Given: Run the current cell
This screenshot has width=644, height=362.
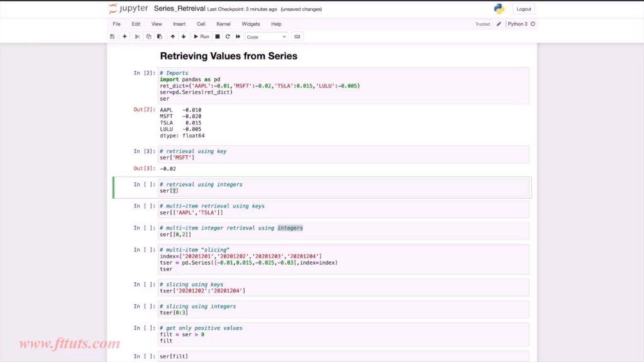Looking at the screenshot, I should tap(201, 36).
